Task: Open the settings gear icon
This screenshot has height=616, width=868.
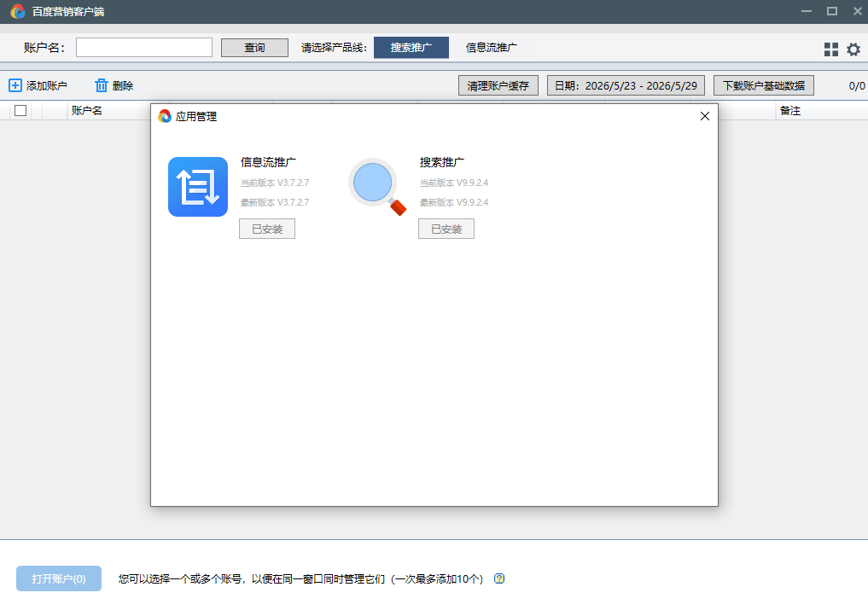Action: click(x=853, y=49)
